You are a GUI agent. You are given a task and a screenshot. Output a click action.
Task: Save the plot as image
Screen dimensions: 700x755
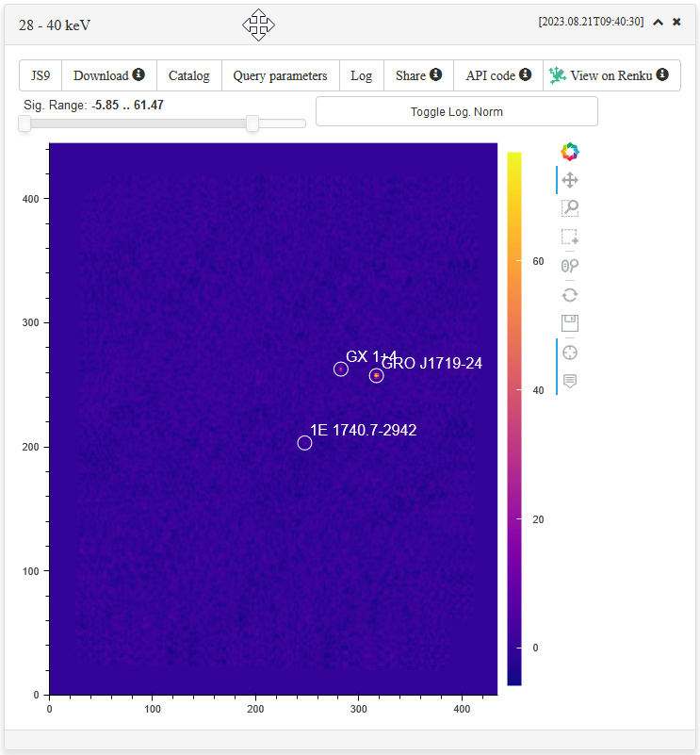570,323
